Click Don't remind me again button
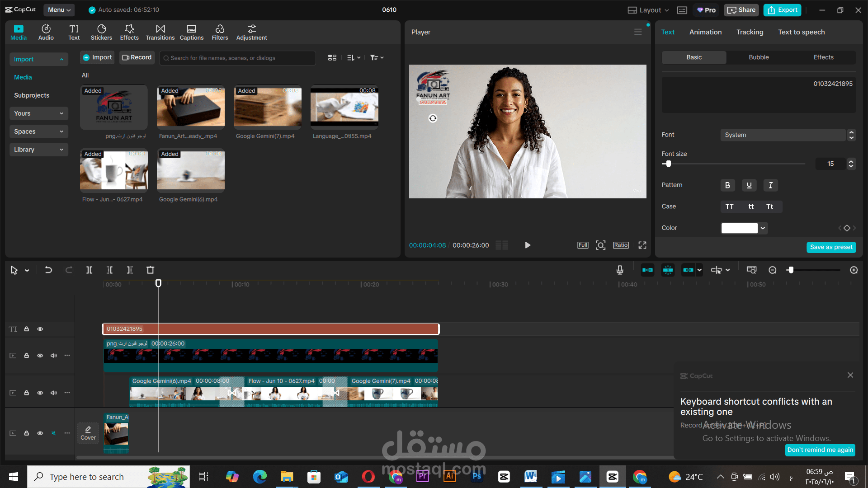Screen dimensions: 868x488 click(820, 450)
